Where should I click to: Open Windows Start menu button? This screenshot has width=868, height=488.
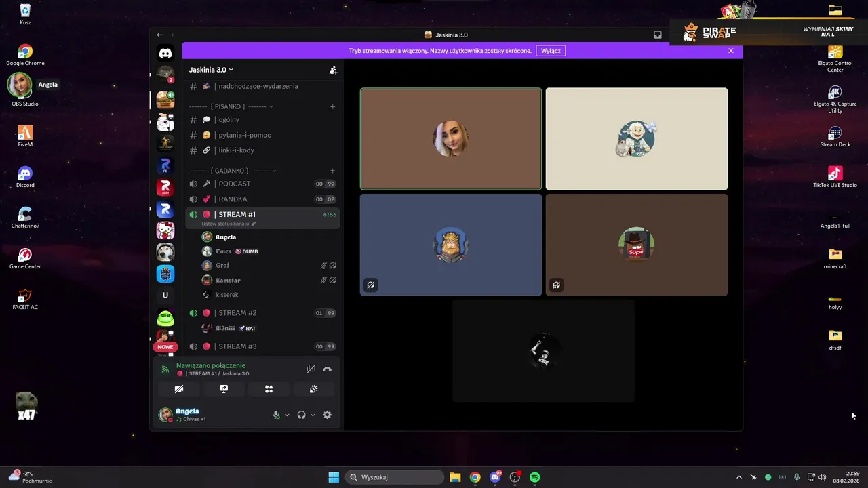pos(334,477)
